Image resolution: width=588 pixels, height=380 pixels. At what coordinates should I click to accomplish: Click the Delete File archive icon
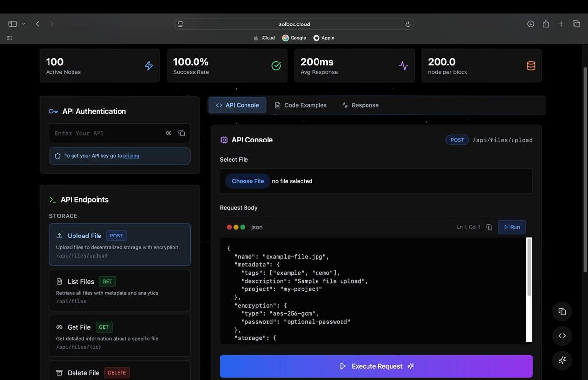60,373
